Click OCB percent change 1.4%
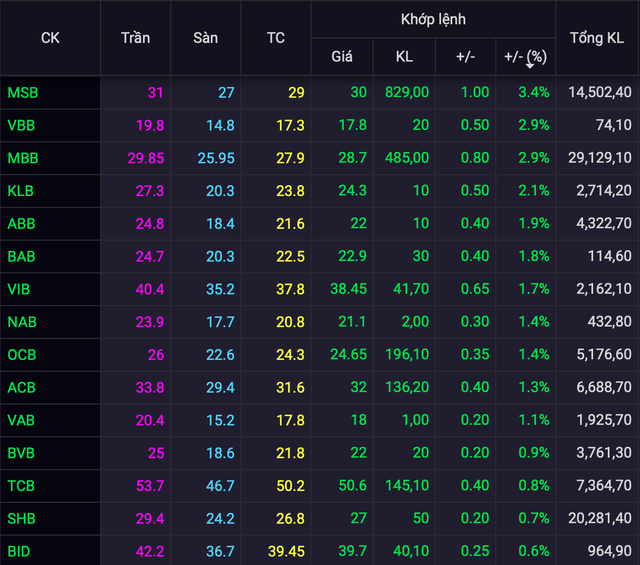The height and width of the screenshot is (565, 640). click(534, 354)
